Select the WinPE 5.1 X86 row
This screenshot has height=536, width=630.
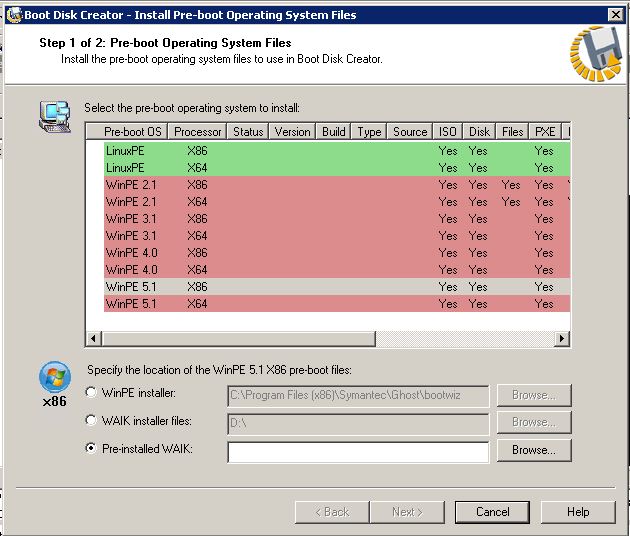(x=337, y=286)
